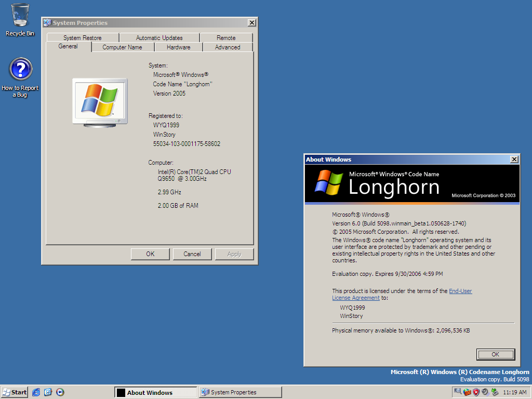
Task: Open the Start menu
Action: pos(15,392)
